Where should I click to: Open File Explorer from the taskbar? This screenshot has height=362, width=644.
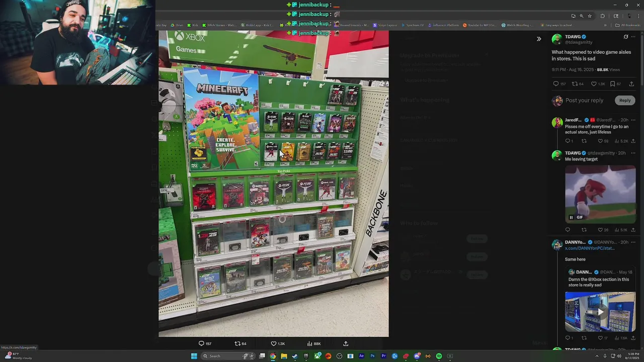coord(284,356)
